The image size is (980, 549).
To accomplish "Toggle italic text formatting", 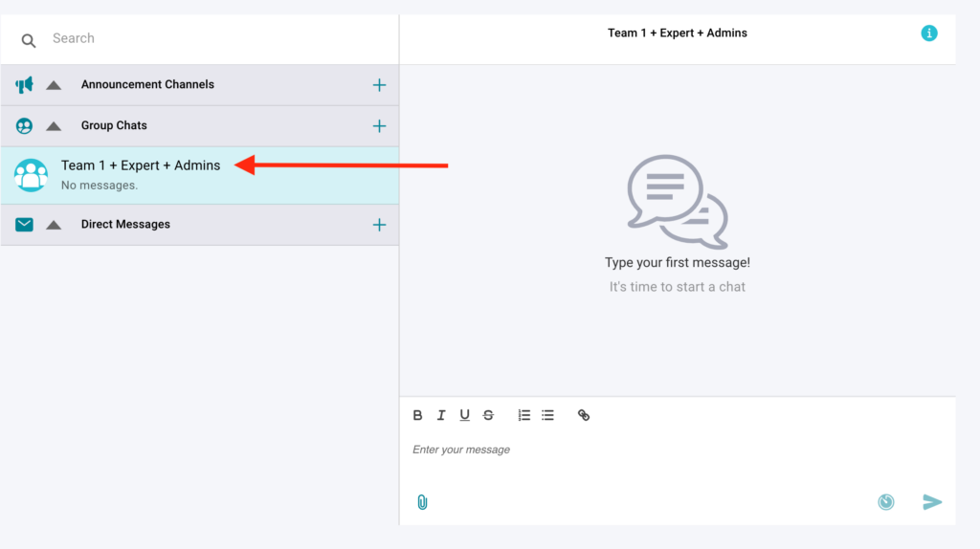I will [441, 415].
